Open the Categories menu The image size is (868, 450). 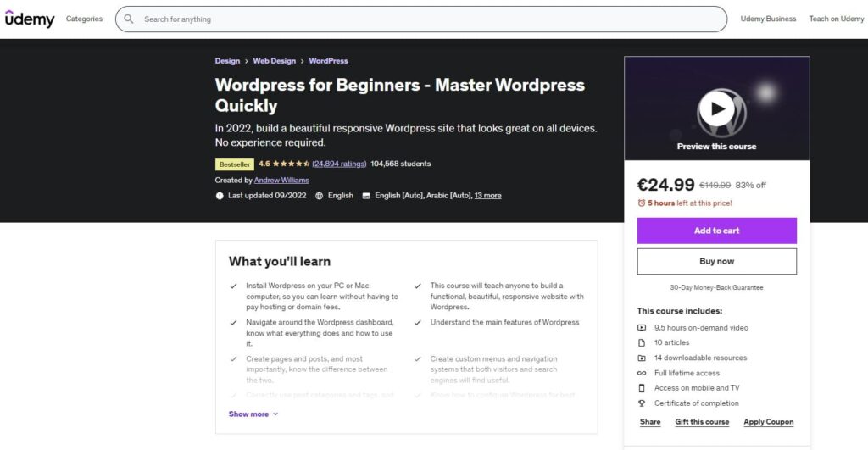pos(84,19)
